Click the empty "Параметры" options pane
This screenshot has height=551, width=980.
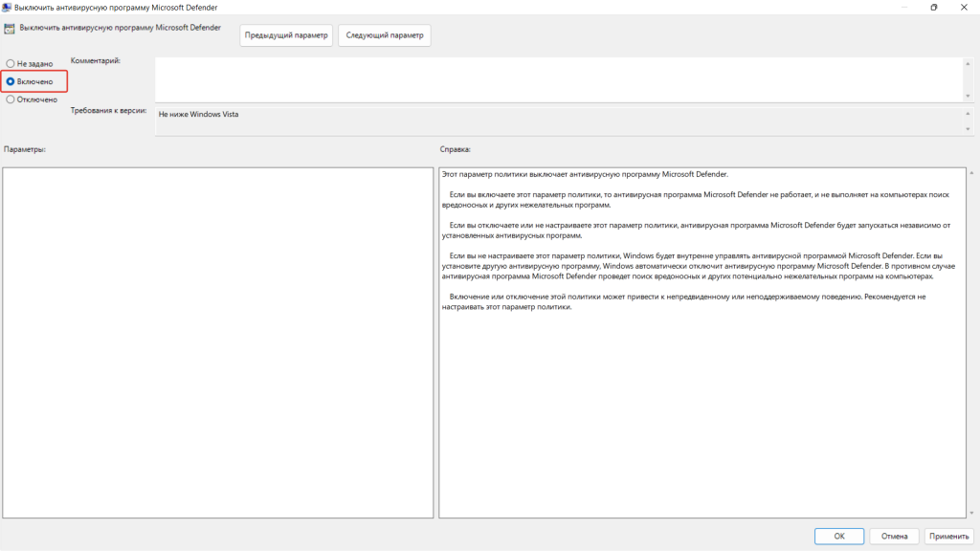click(x=217, y=342)
